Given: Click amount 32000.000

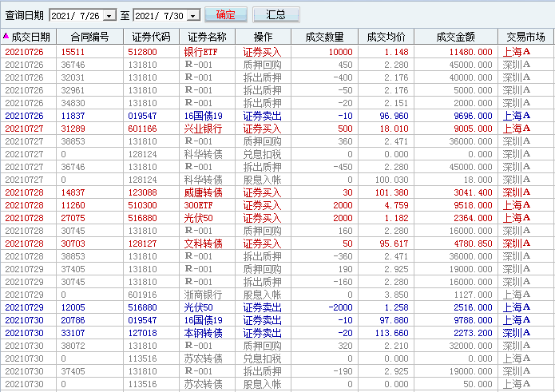Looking at the screenshot, I should tap(471, 346).
